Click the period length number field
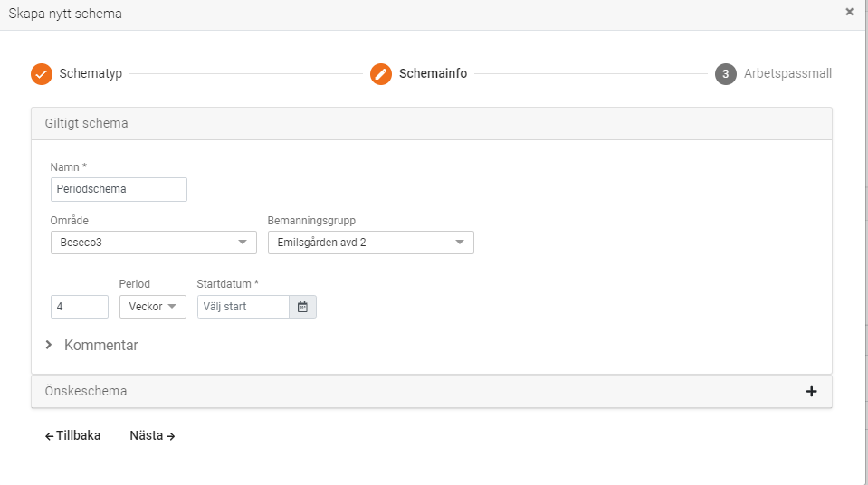Viewport: 868px width, 485px height. (x=80, y=307)
